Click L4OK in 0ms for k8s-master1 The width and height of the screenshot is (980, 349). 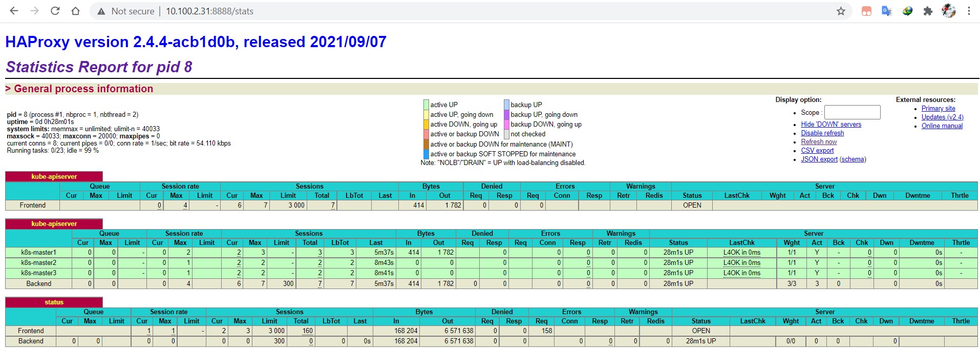(741, 253)
